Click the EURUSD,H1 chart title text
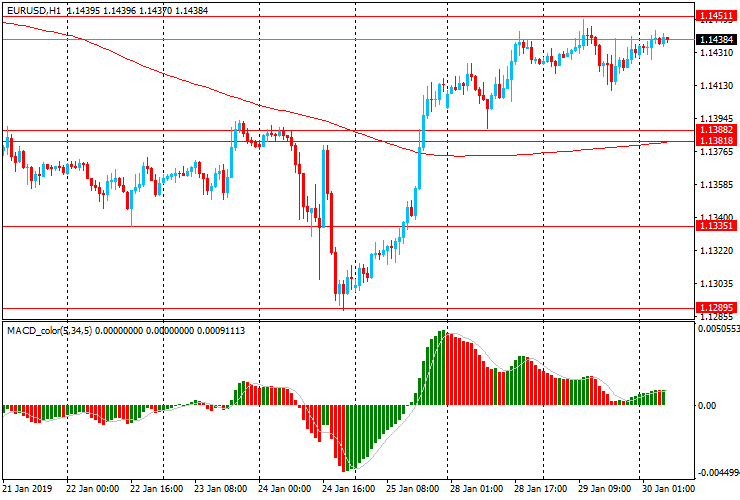Viewport: 740px width, 500px height. pyautogui.click(x=32, y=9)
